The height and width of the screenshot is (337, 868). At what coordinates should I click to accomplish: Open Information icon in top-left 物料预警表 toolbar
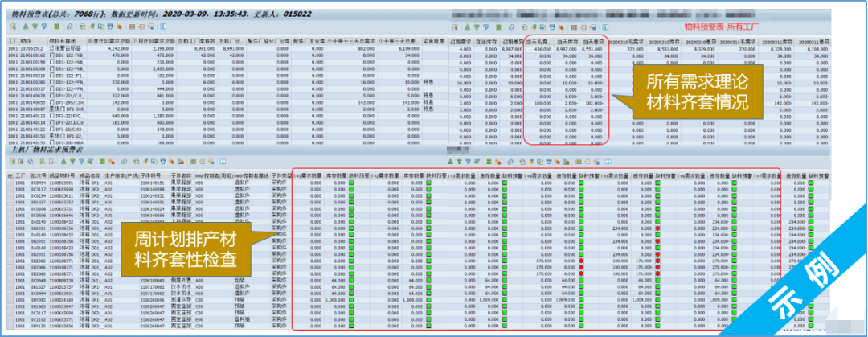pos(163,27)
